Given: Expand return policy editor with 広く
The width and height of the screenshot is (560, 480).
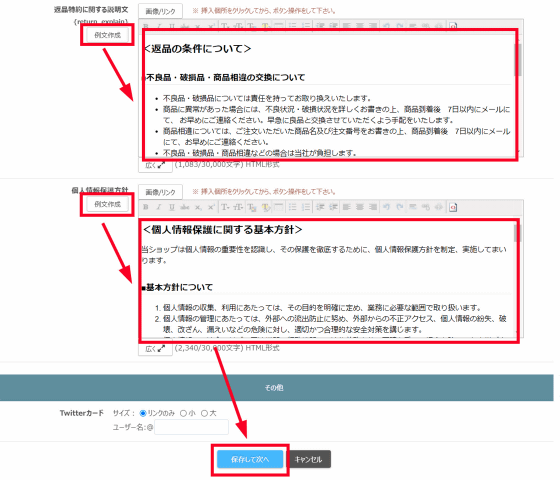Looking at the screenshot, I should click(x=155, y=165).
